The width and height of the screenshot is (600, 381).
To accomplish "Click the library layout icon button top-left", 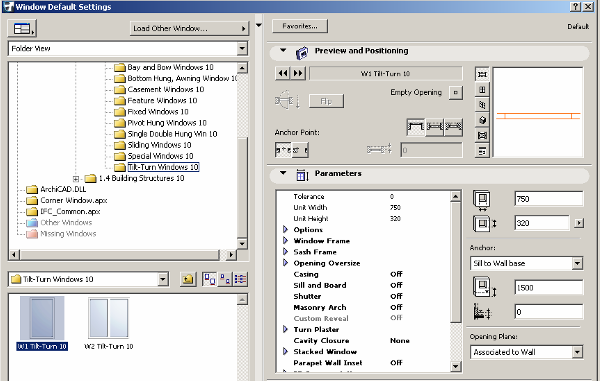I will pyautogui.click(x=22, y=29).
